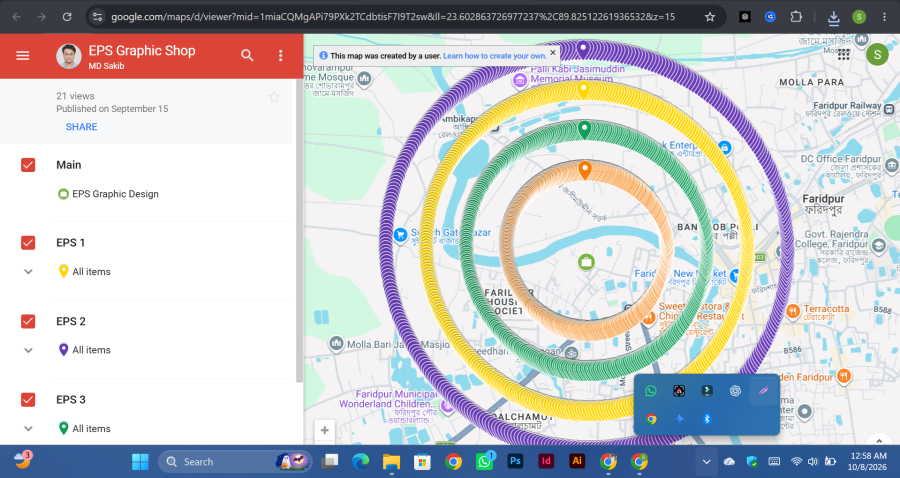This screenshot has height=478, width=900.
Task: Open the Windows Start menu
Action: 140,461
